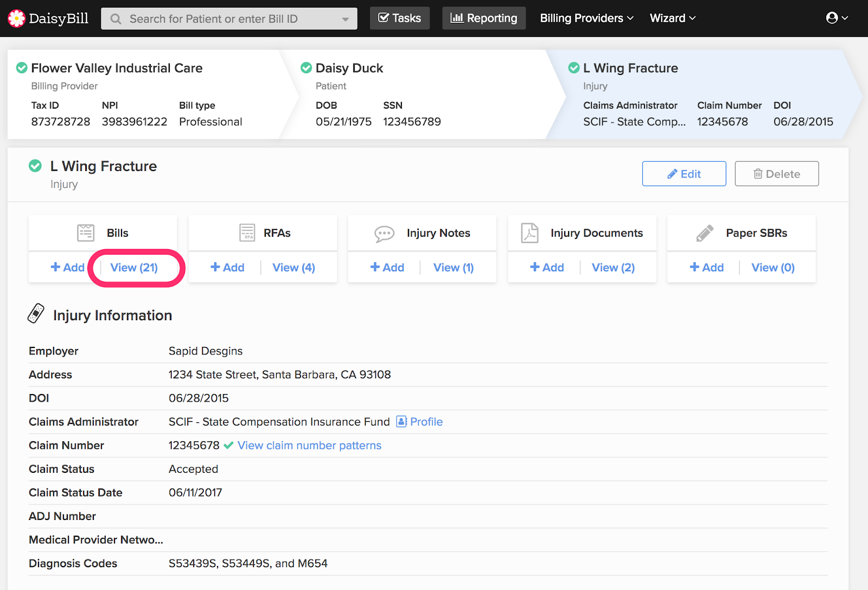
Task: Select SSN value 123456789
Action: 412,122
